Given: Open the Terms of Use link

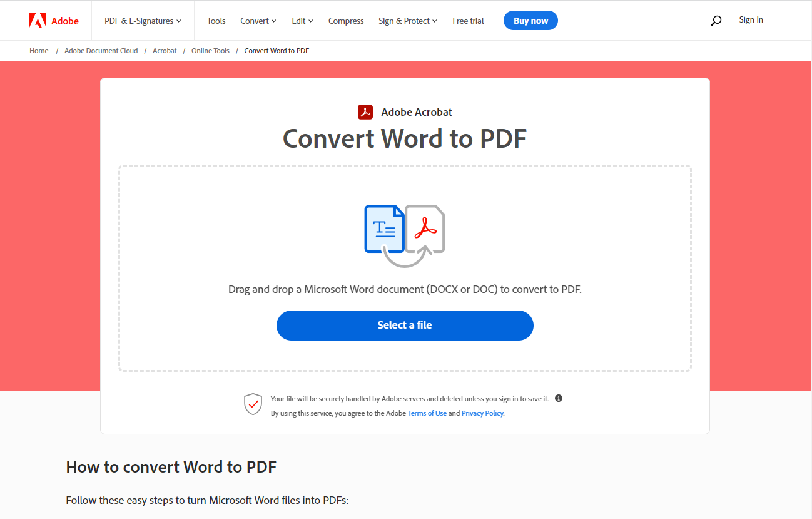Looking at the screenshot, I should (x=427, y=413).
